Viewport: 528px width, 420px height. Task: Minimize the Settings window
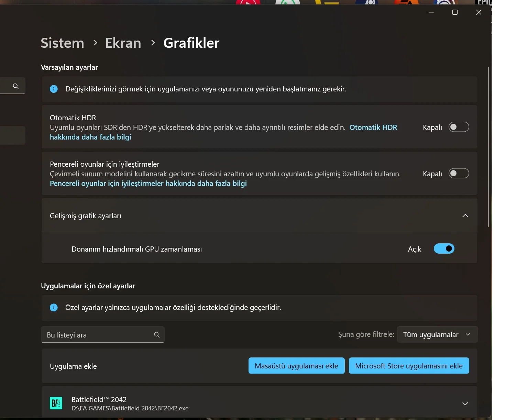[431, 12]
